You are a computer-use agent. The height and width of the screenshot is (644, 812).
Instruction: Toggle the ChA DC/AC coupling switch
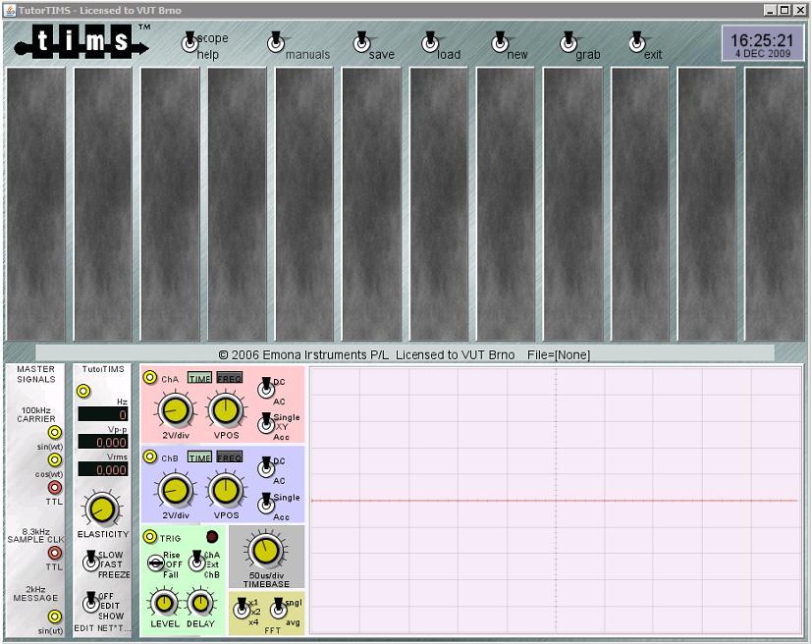coord(266,388)
